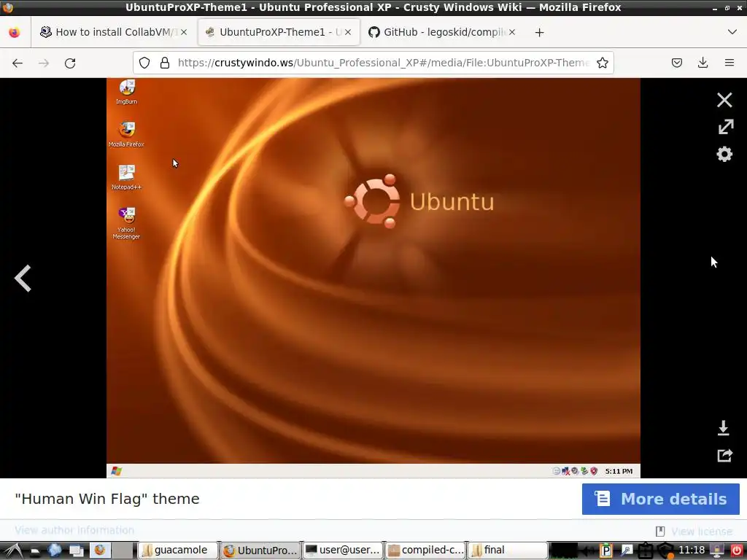747x560 pixels.
Task: Click the More details button
Action: point(660,499)
